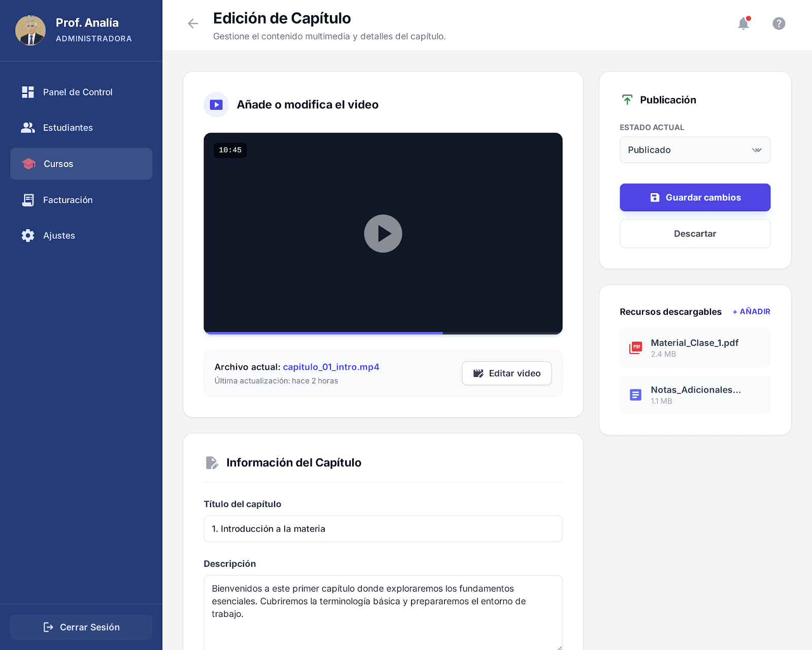
Task: Open the Estado Actual Publicado dropdown
Action: coord(695,150)
